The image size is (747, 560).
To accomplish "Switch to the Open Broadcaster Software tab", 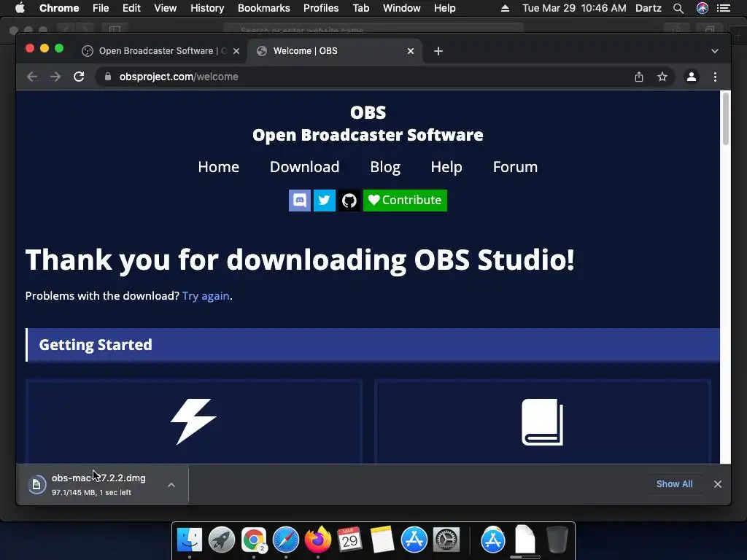I will [x=160, y=51].
